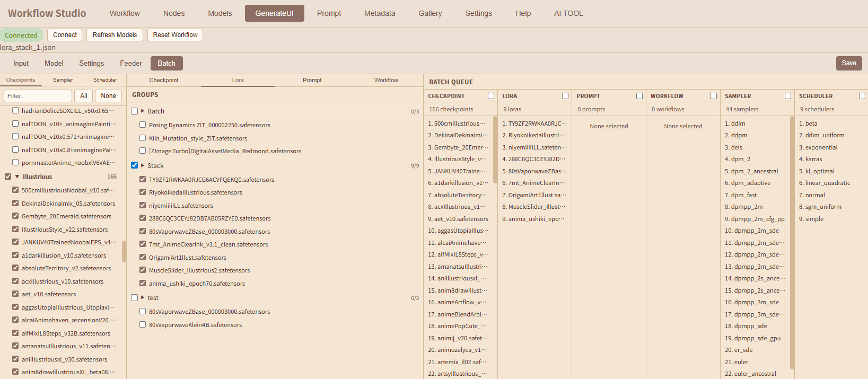868x379 pixels.
Task: Click Refresh Models button
Action: pyautogui.click(x=115, y=35)
